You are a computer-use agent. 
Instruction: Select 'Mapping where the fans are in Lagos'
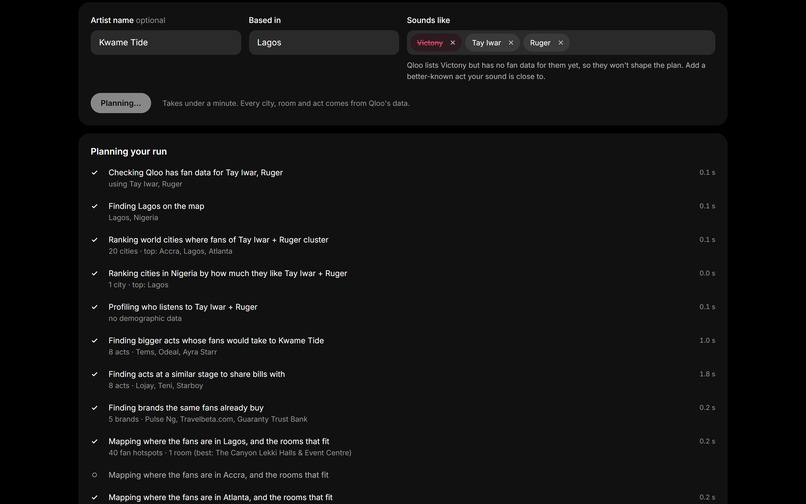pos(219,441)
